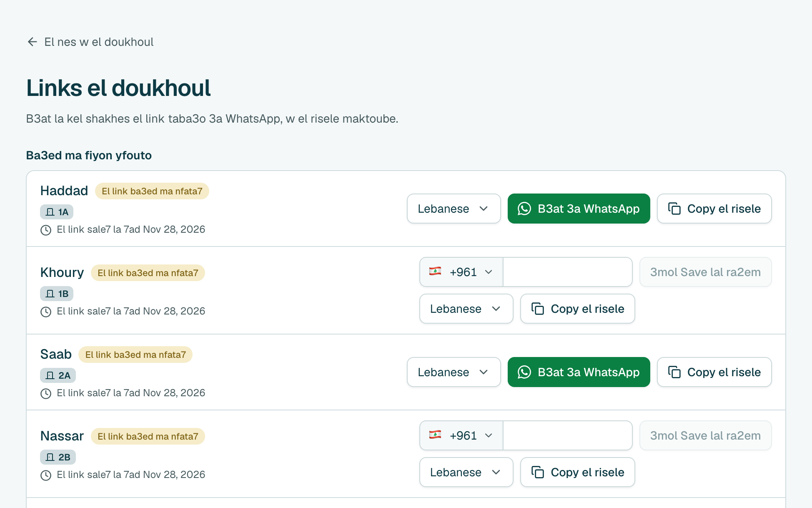Screen dimensions: 812x508
Task: Click the clock icon under Khoury
Action: coord(46,312)
